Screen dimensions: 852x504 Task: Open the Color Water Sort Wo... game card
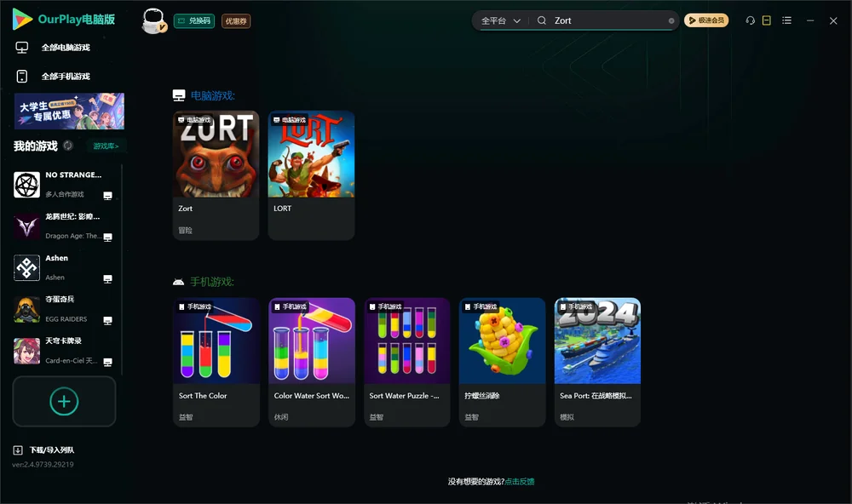312,363
